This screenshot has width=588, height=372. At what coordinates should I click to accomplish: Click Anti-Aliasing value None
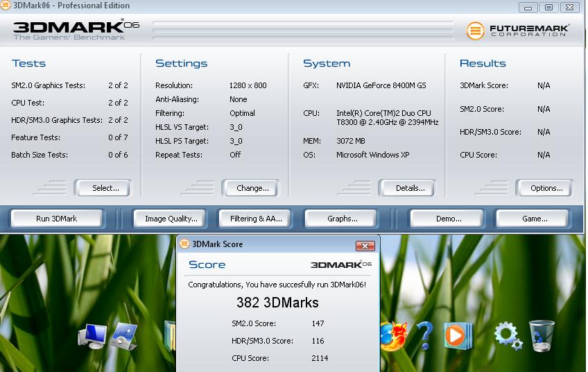point(238,99)
